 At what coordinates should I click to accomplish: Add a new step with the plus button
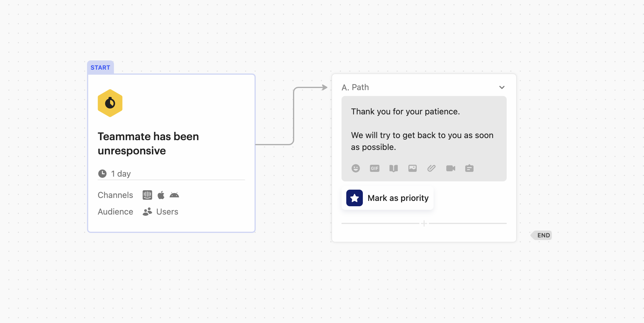pos(424,223)
